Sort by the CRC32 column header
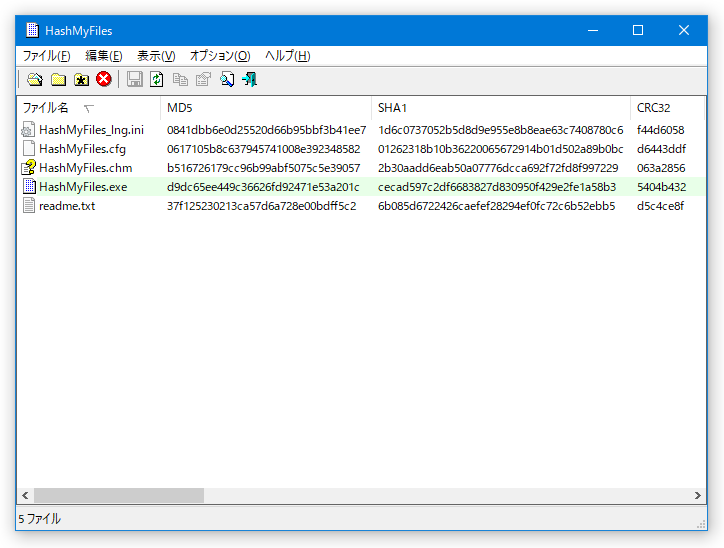This screenshot has height=548, width=724. [x=667, y=108]
